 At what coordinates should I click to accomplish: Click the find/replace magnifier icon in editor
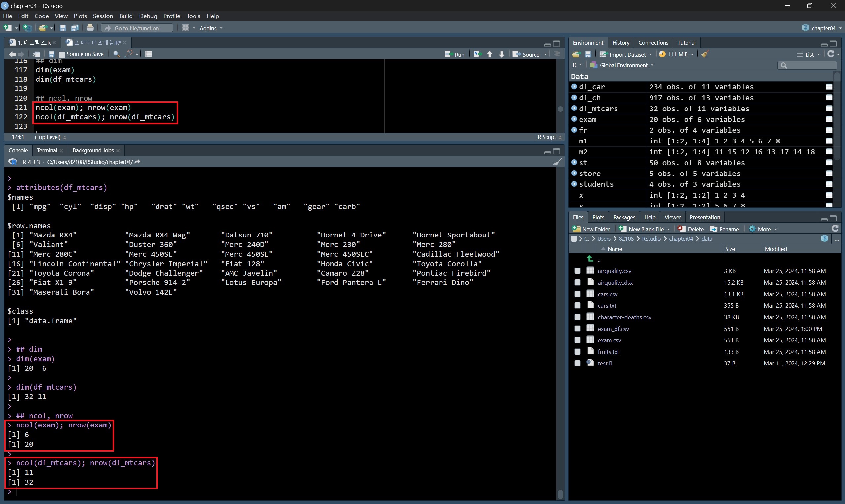pos(116,54)
